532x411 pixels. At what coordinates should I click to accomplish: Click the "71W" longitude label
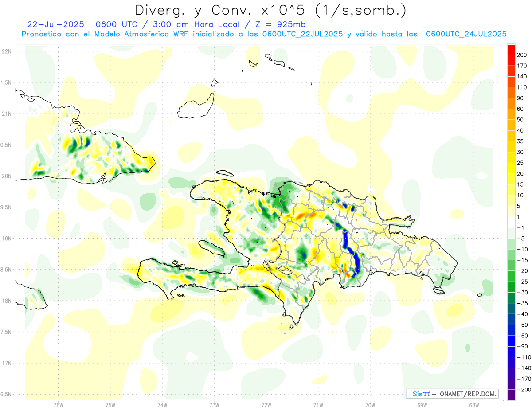click(318, 405)
